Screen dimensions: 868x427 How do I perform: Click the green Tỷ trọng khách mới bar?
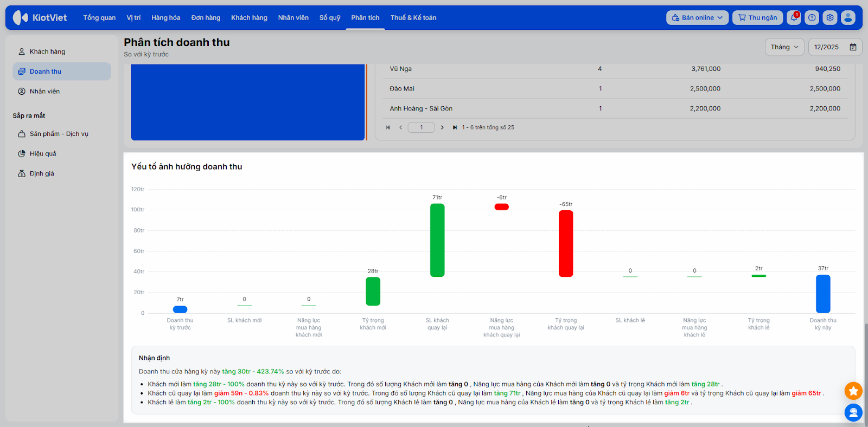[373, 292]
